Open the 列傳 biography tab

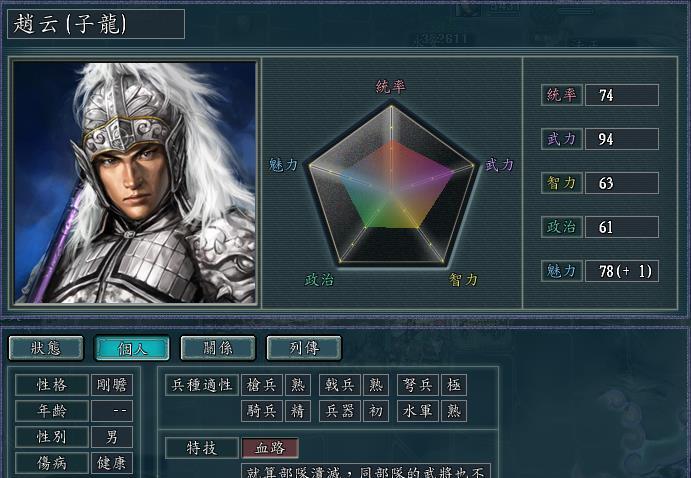point(304,348)
